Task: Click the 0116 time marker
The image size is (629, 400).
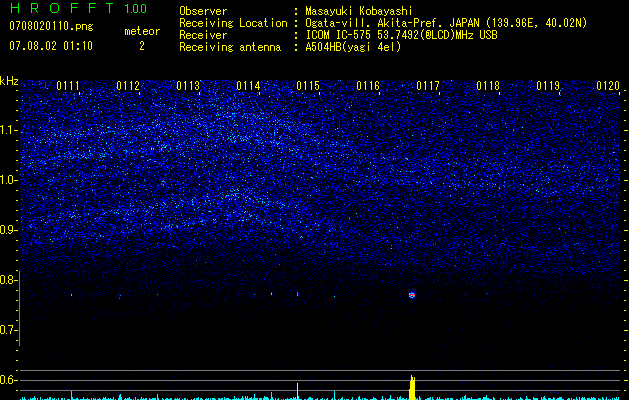Action: click(368, 86)
